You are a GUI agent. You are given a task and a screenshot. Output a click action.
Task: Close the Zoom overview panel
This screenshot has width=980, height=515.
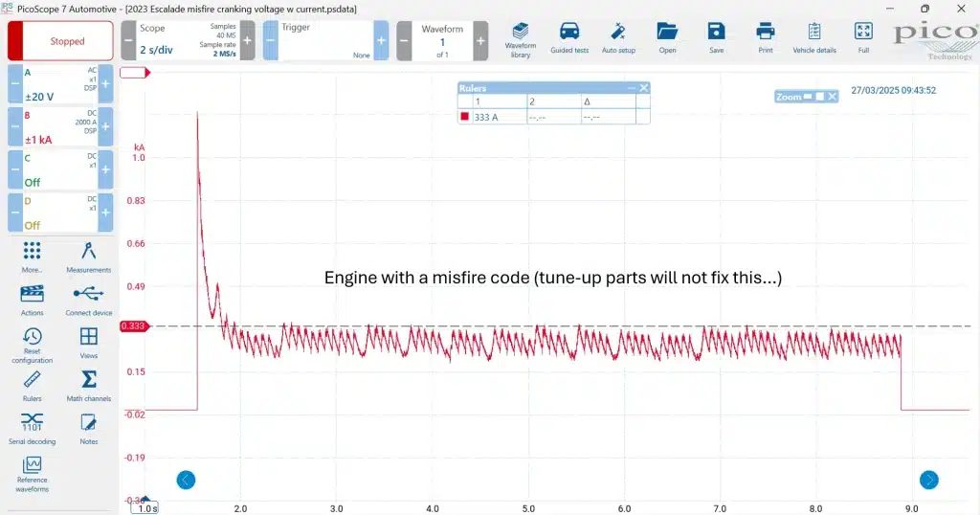(x=832, y=97)
